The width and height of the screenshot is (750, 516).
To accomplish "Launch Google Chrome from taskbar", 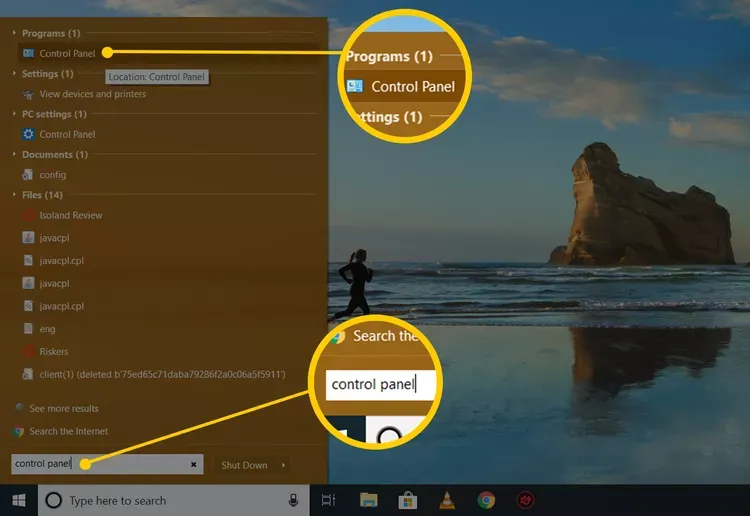I will point(486,500).
